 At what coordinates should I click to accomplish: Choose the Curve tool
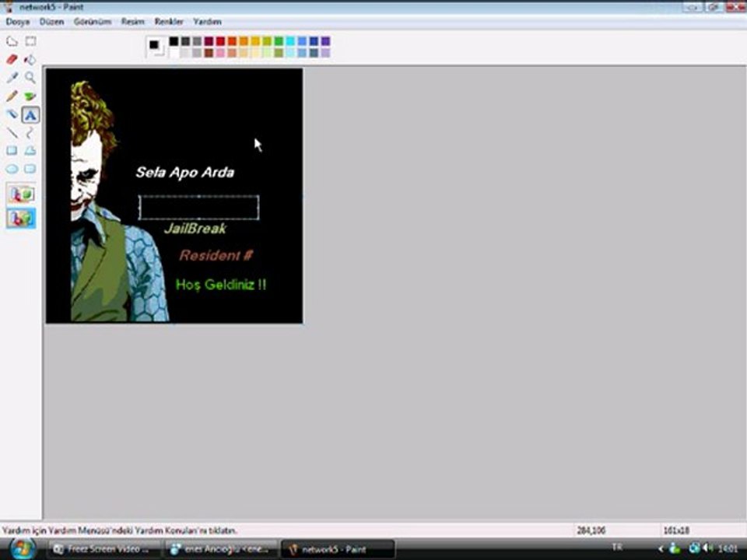tap(30, 133)
